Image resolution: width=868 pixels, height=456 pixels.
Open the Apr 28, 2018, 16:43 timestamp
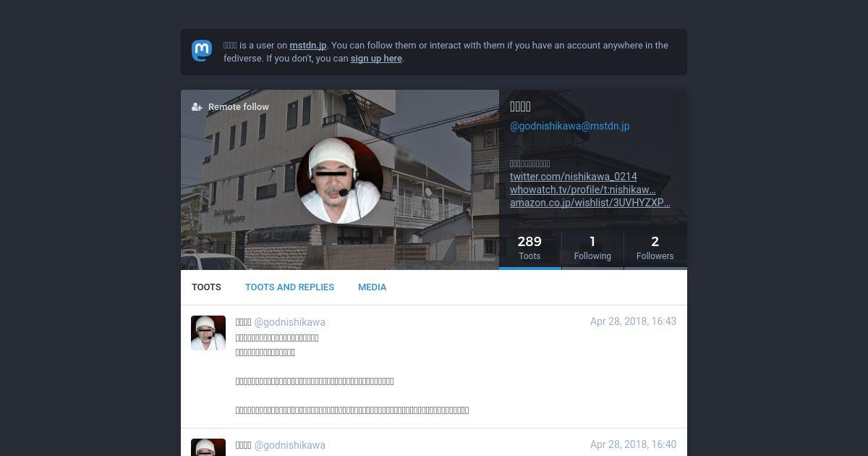(633, 321)
